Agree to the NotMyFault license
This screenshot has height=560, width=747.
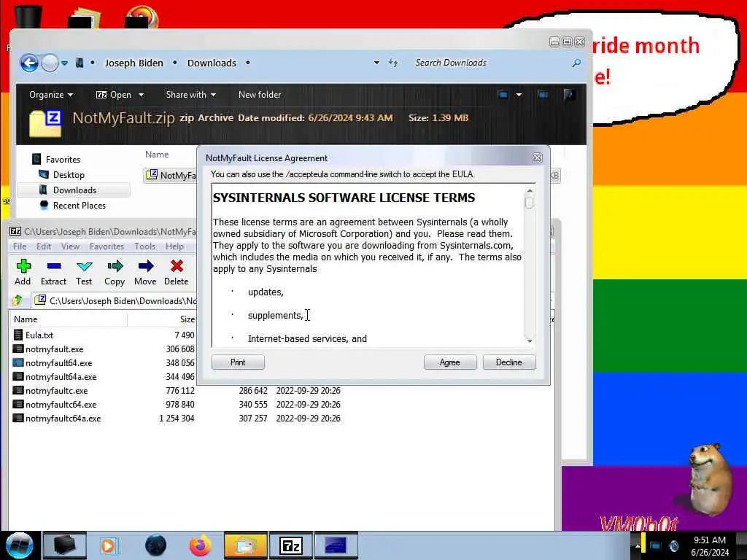[449, 362]
